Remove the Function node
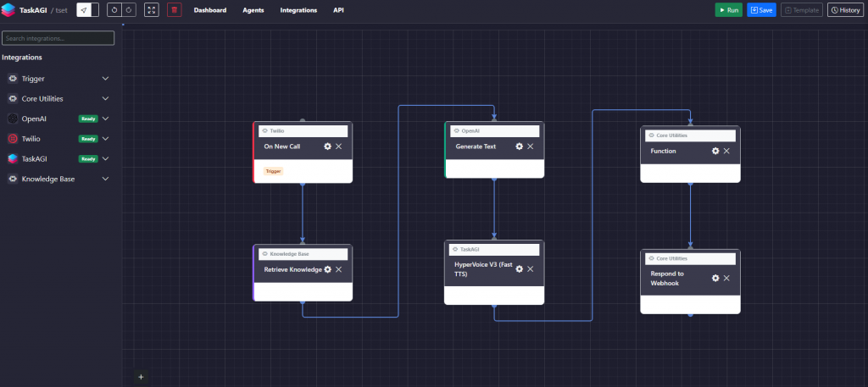This screenshot has width=868, height=387. point(726,151)
